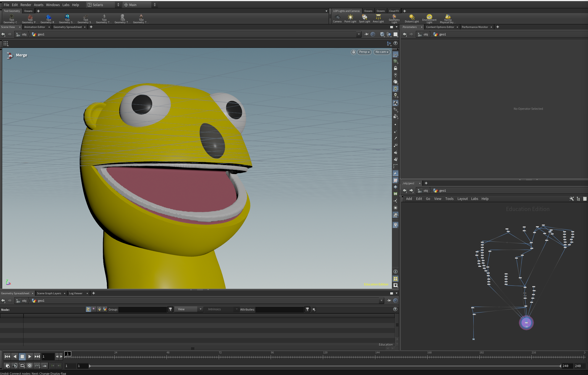Switch to Context Options Editor tab
This screenshot has height=375, width=588.
(440, 27)
